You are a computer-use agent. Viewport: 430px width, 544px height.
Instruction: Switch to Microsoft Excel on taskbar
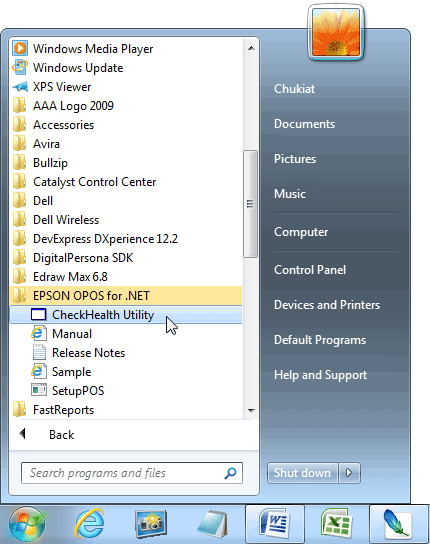(x=336, y=524)
